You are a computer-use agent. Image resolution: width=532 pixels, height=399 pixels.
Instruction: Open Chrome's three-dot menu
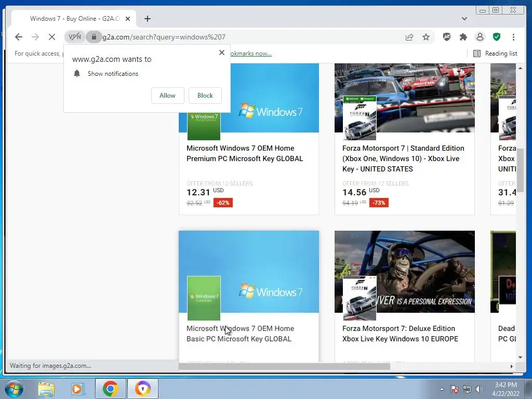[x=513, y=37]
